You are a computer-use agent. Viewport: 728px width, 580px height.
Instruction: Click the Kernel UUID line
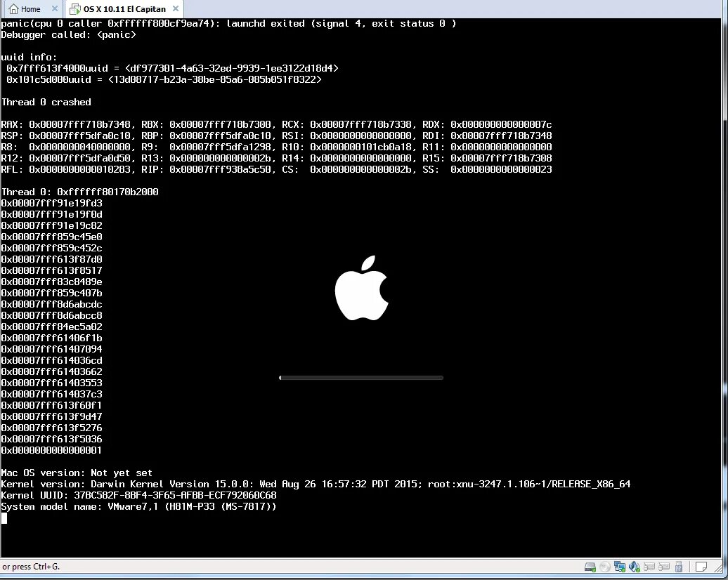138,495
